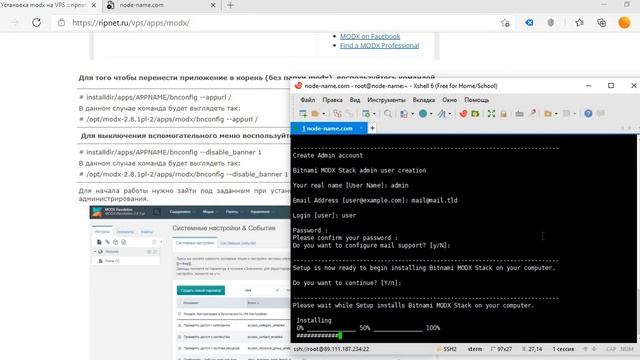The image size is (640, 360).
Task: Click the globe Encoding icon in Xshell toolbar
Action: tap(423, 113)
